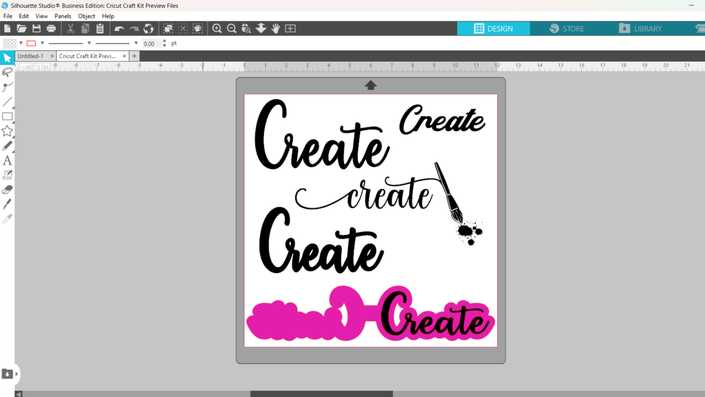This screenshot has width=705, height=397.
Task: Switch to the Untitled-1 document tab
Action: coord(31,56)
